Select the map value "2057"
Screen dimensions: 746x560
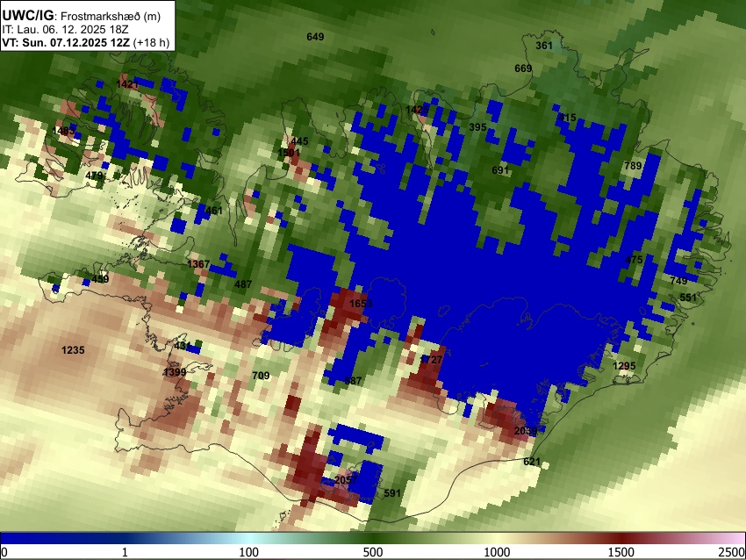(346, 479)
